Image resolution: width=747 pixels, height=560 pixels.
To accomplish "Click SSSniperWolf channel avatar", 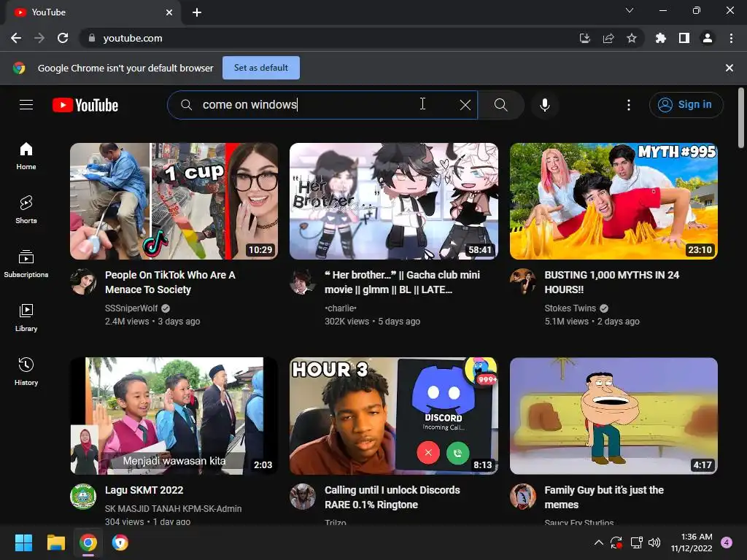I will (83, 281).
